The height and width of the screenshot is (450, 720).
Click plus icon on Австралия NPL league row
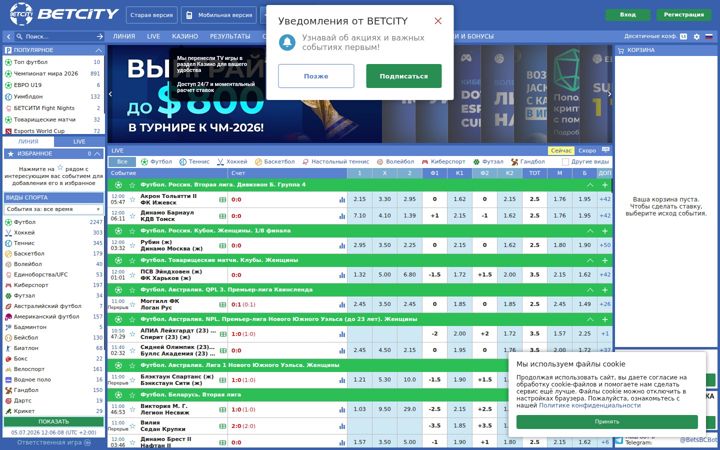[x=605, y=319]
